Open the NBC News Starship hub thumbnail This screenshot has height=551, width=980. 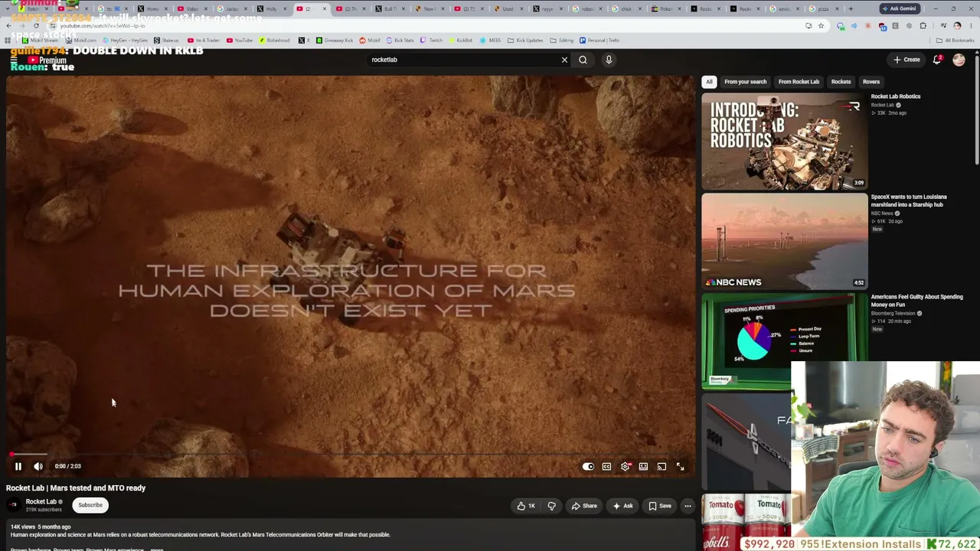pyautogui.click(x=785, y=241)
